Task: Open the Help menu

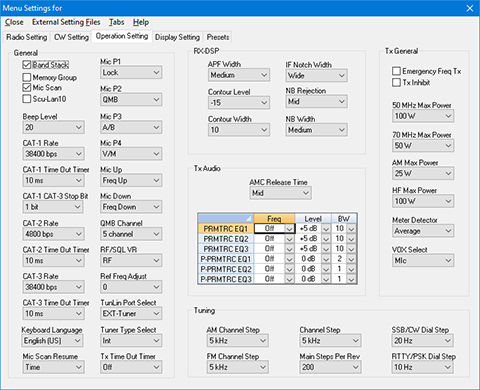Action: click(141, 22)
